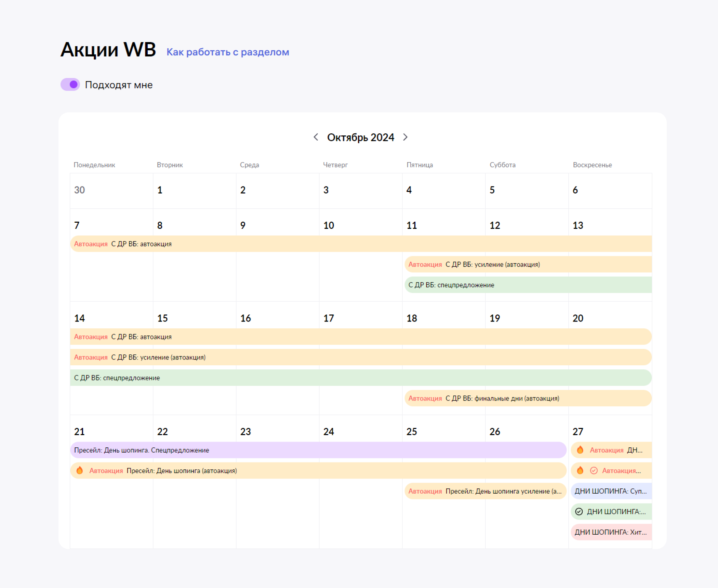Click the "Понедельник" column header
Viewport: 718px width, 588px height.
tap(94, 165)
